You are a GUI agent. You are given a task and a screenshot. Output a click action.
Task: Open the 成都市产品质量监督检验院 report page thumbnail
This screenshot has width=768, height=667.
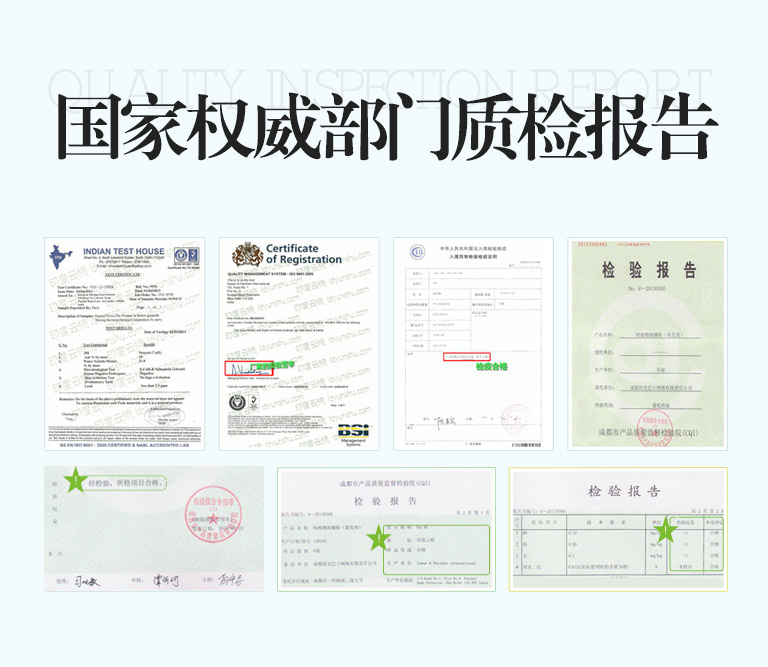(386, 529)
